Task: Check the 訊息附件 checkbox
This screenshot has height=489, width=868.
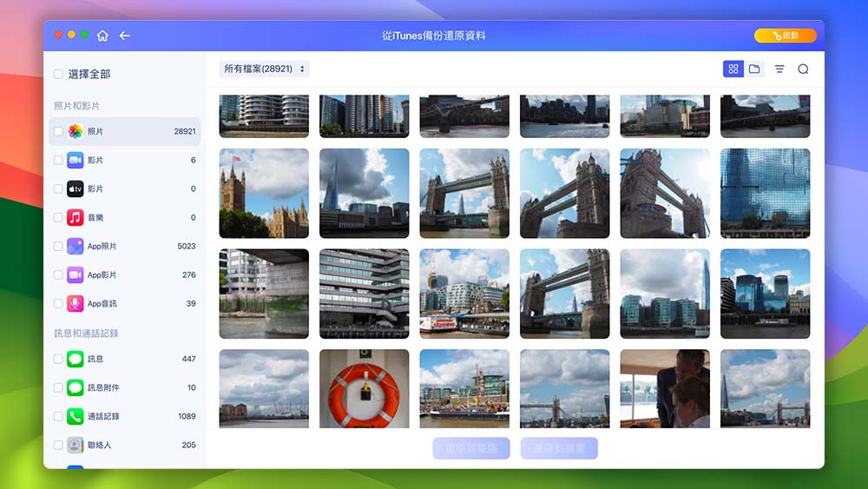Action: click(58, 387)
